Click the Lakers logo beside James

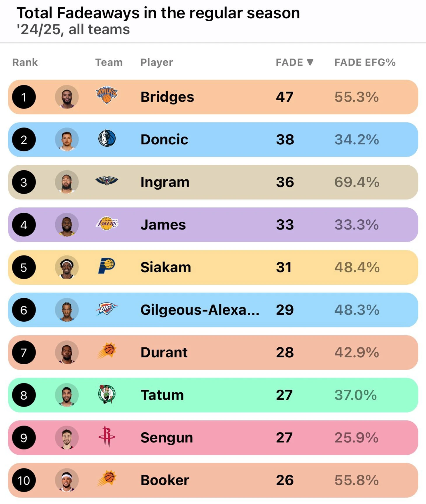[x=107, y=224]
